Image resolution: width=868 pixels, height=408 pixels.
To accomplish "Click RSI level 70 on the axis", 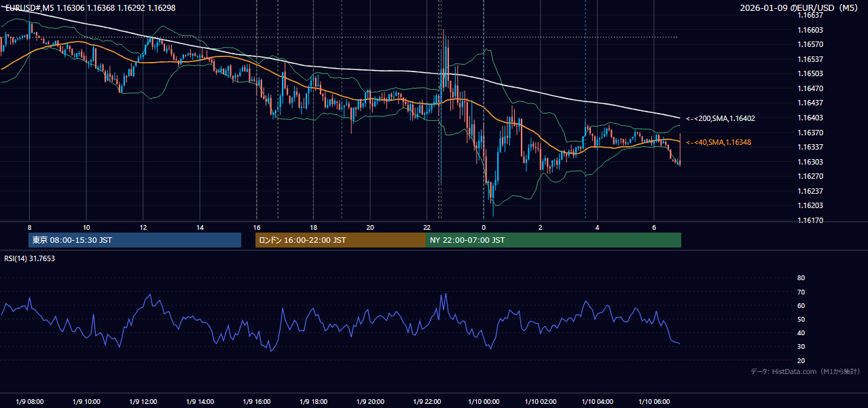I will [x=801, y=292].
